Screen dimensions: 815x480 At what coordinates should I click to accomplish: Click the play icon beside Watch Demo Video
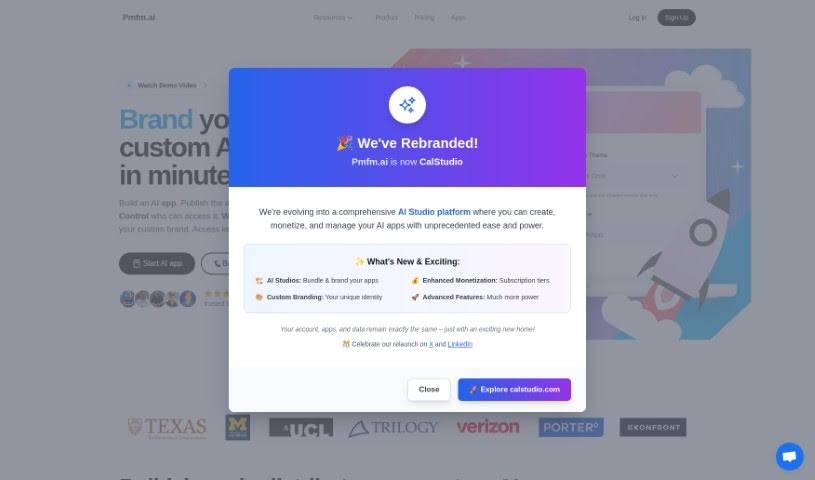129,85
